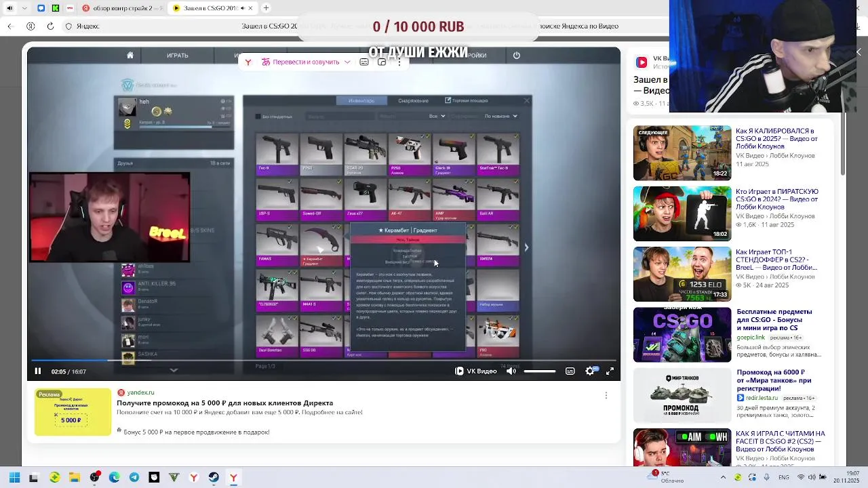Go back in browser
The image size is (868, 488).
point(10,26)
